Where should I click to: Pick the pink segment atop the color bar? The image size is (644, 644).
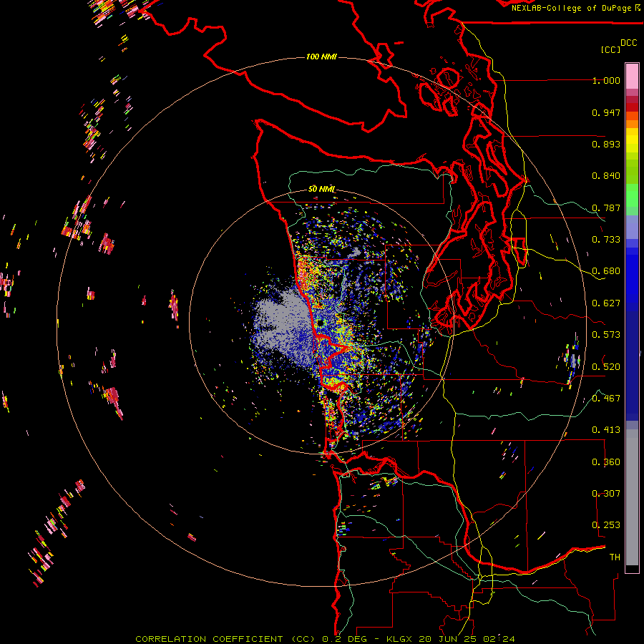(632, 76)
